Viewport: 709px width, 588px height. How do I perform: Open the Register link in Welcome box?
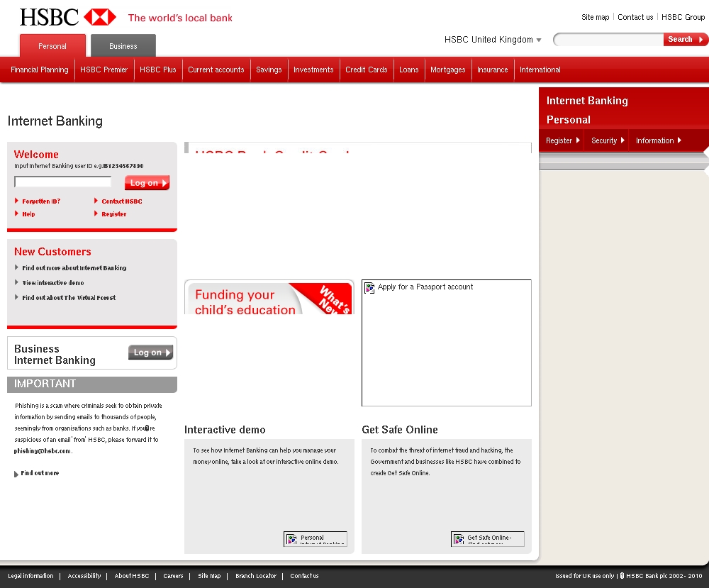click(x=114, y=214)
